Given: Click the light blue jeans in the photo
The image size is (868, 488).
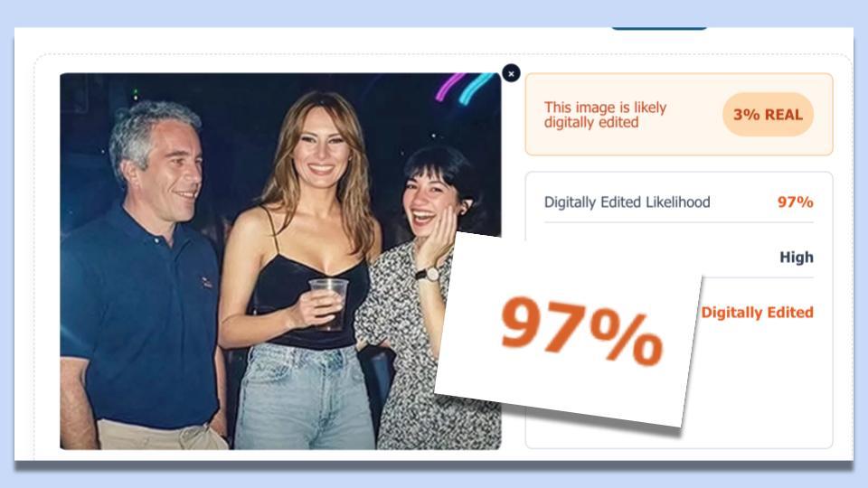Looking at the screenshot, I should [304, 398].
